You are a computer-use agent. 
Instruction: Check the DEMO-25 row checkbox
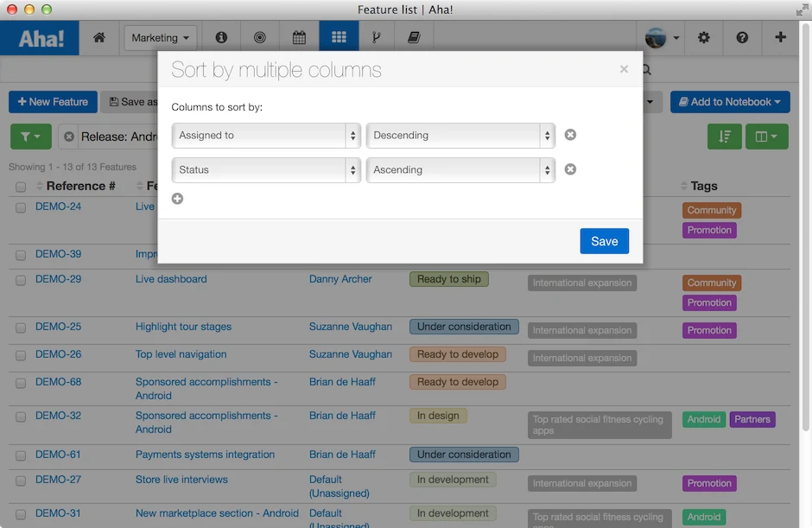21,328
